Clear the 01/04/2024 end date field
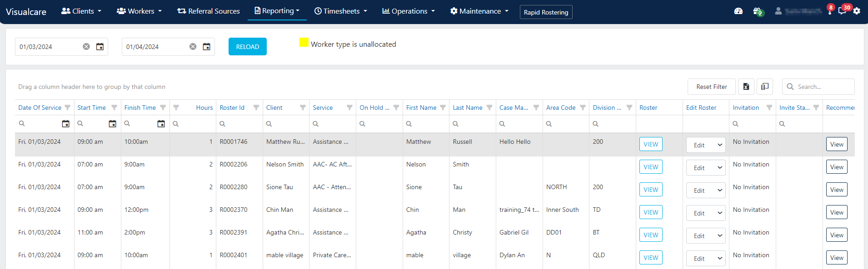Screen dimensions: 868x269 tap(193, 47)
